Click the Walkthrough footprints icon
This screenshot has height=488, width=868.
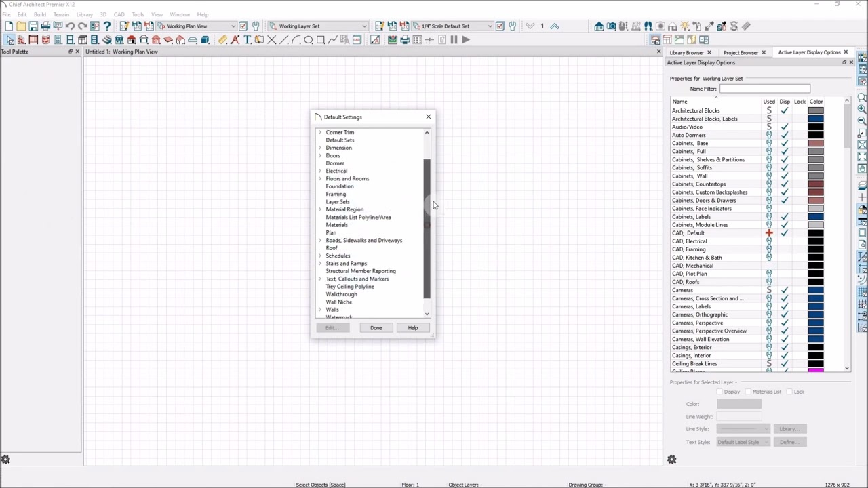click(648, 26)
